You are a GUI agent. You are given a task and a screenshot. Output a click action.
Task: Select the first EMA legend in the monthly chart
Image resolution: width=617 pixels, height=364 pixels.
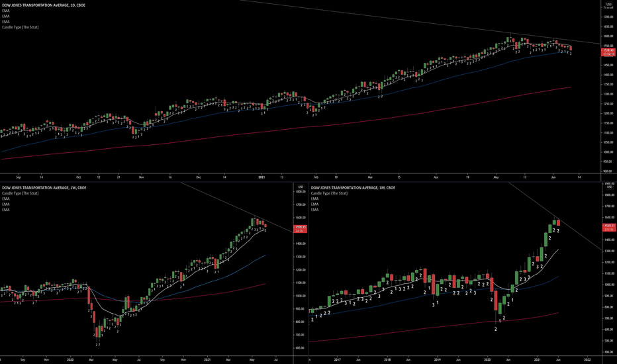click(x=315, y=199)
